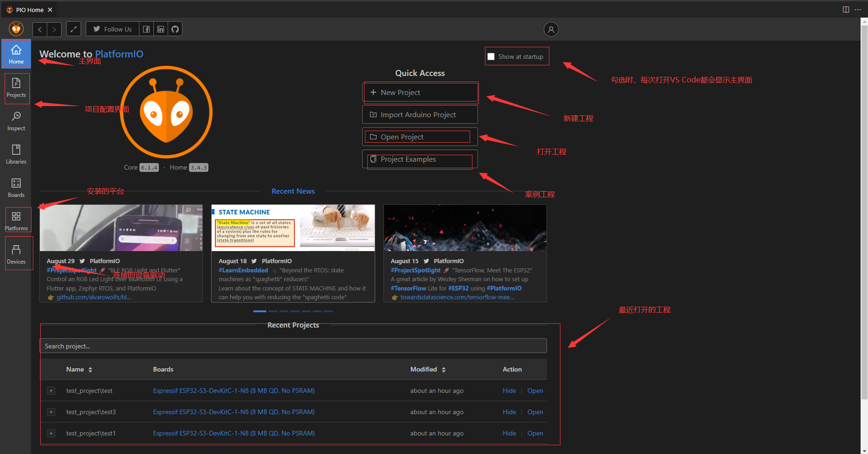The width and height of the screenshot is (868, 454).
Task: Split the editor layout icon
Action: pyautogui.click(x=846, y=10)
